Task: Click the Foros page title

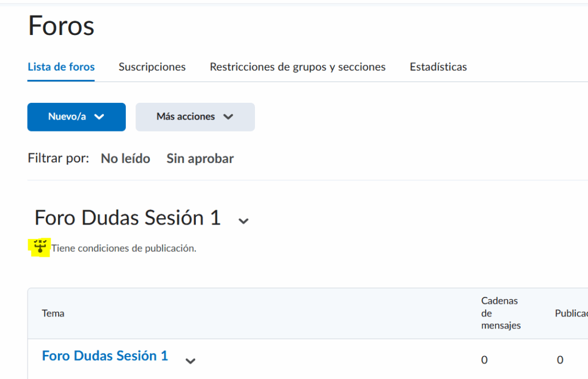Action: (x=61, y=26)
